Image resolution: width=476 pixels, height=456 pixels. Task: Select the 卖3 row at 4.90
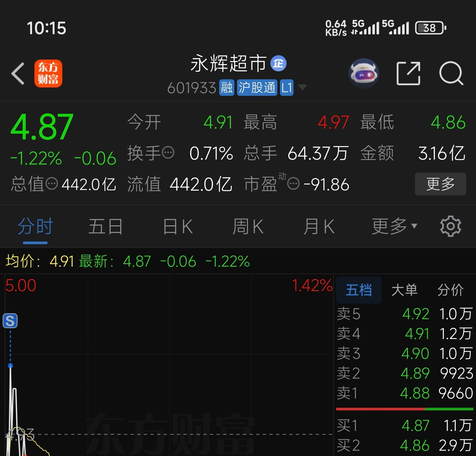point(405,354)
